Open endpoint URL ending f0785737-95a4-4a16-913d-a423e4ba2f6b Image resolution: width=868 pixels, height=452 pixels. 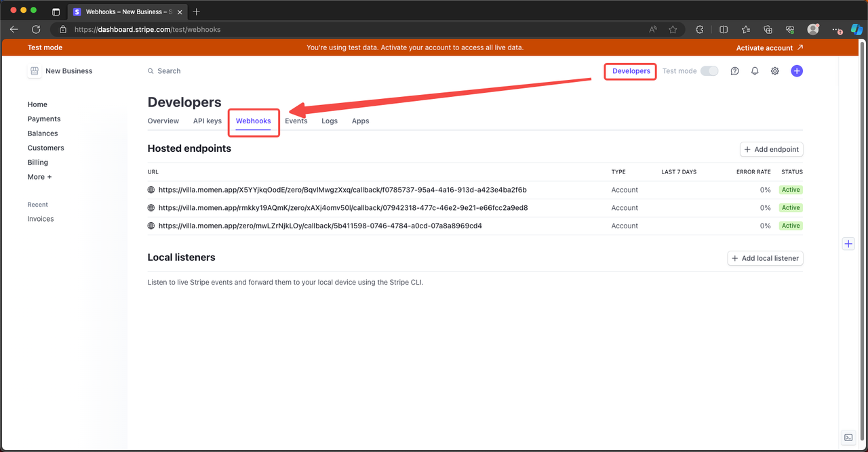[342, 190]
